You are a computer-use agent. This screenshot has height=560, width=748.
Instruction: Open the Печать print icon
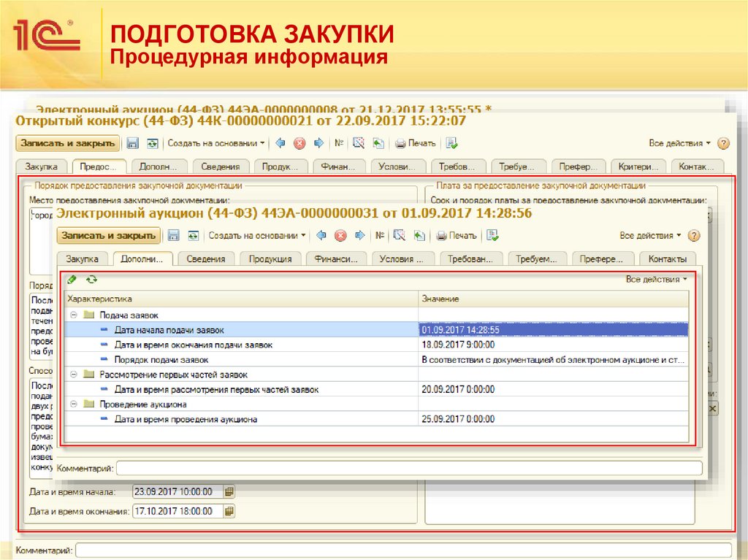point(457,235)
